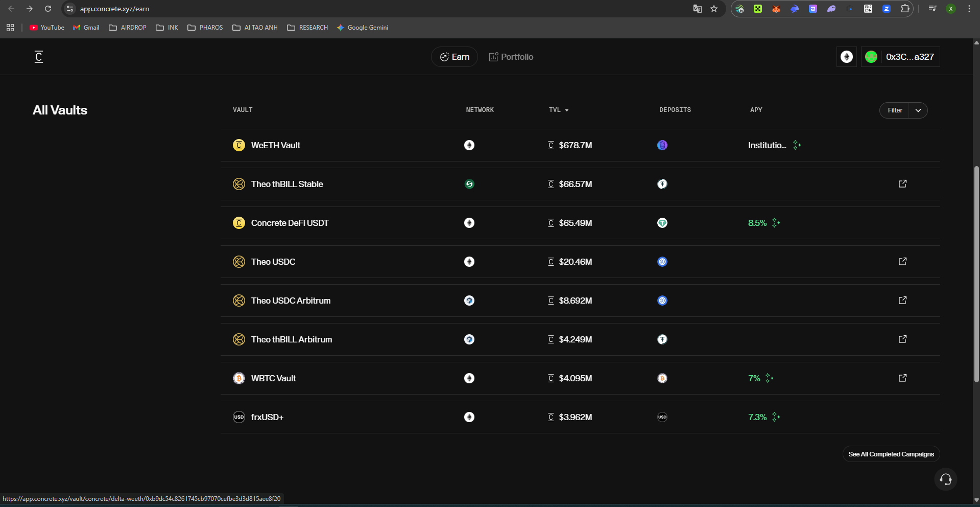Open external link for Theo thBILL Arbitrum
The width and height of the screenshot is (980, 507).
(903, 339)
